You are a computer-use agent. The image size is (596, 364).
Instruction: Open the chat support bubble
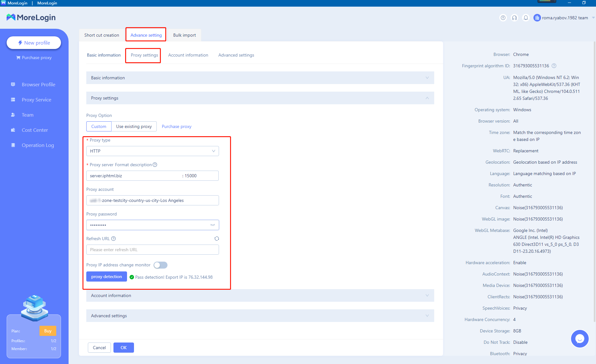pyautogui.click(x=580, y=339)
